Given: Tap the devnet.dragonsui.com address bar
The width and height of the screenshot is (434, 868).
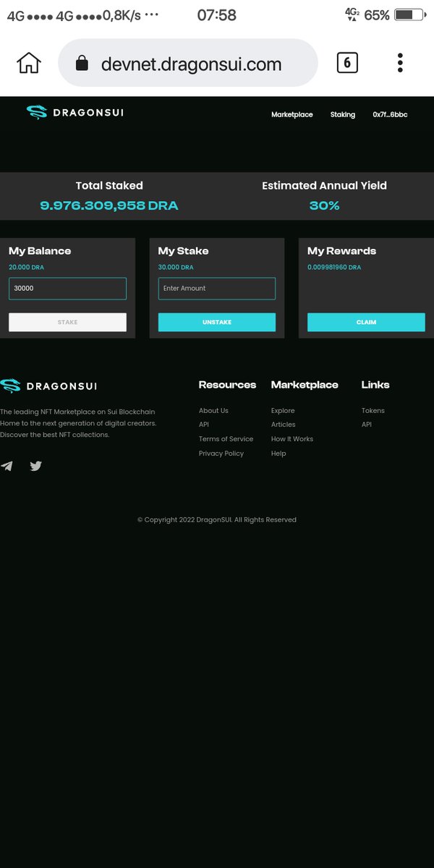Looking at the screenshot, I should (188, 63).
